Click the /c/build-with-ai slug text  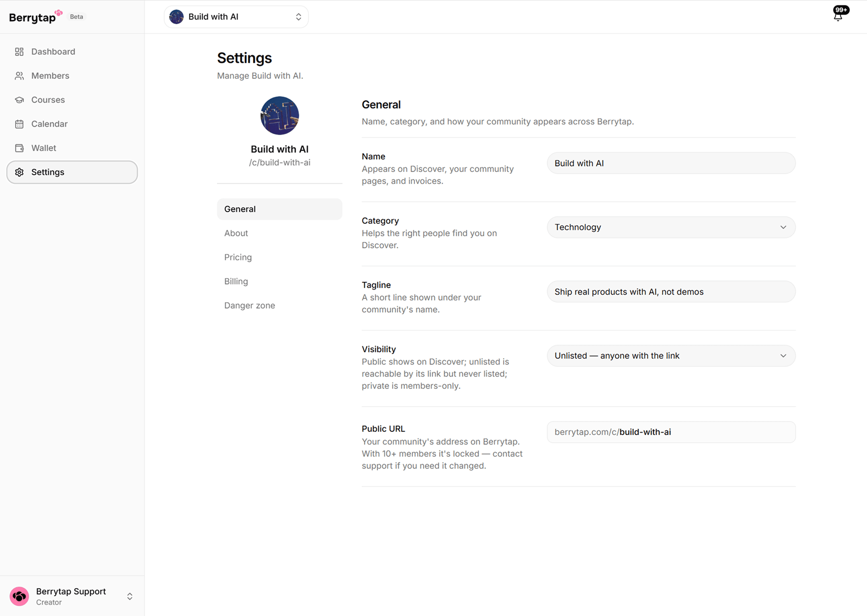(279, 163)
